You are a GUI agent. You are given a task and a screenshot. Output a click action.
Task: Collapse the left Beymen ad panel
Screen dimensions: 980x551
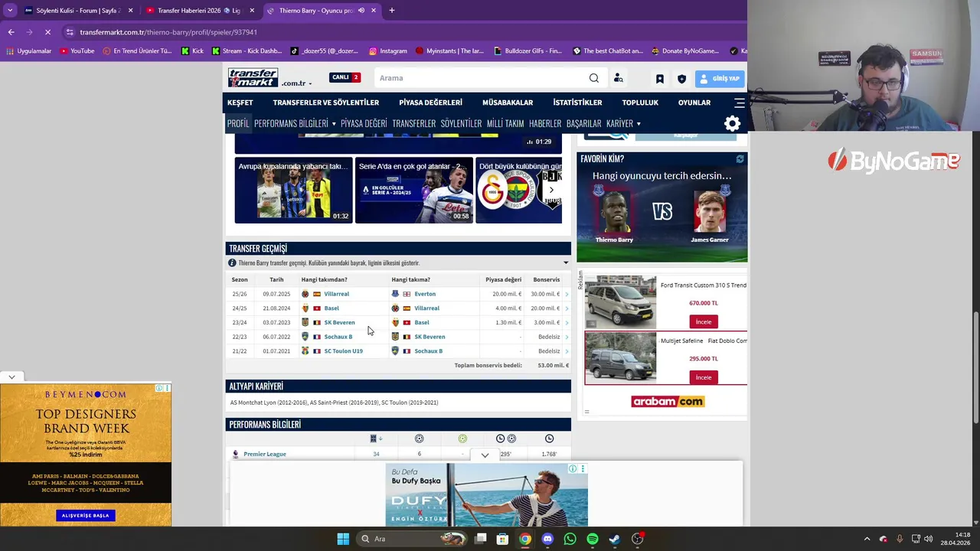tap(11, 377)
